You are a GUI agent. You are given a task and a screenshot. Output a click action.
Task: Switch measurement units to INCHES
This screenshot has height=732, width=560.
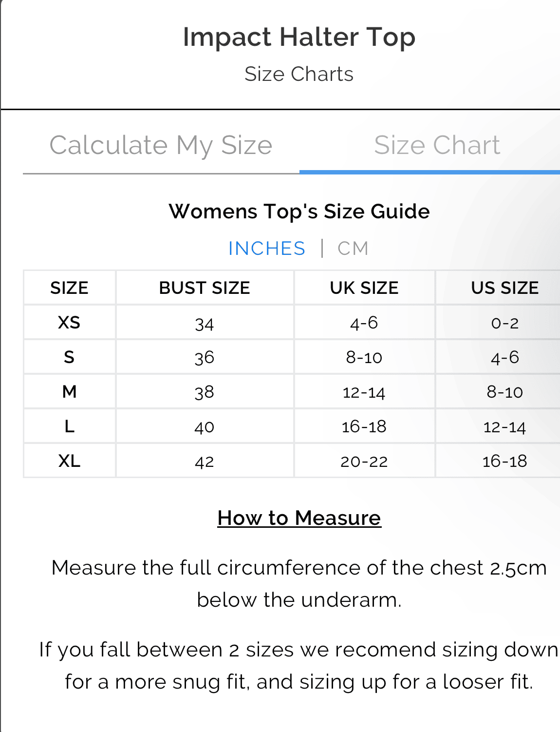(267, 249)
